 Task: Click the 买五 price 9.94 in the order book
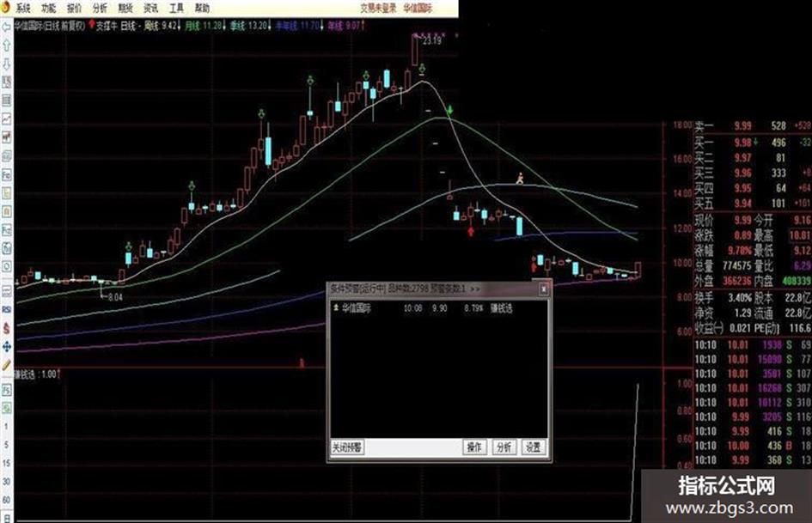click(x=742, y=204)
